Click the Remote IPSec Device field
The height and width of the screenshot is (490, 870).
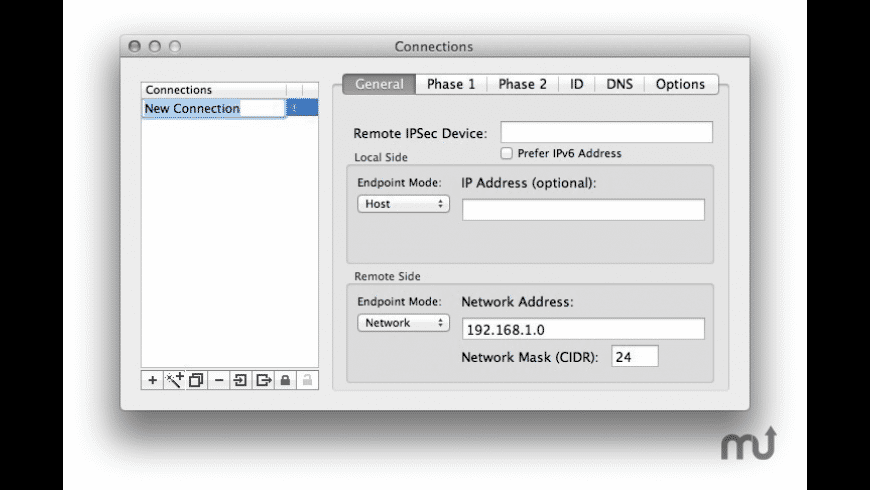click(x=606, y=132)
